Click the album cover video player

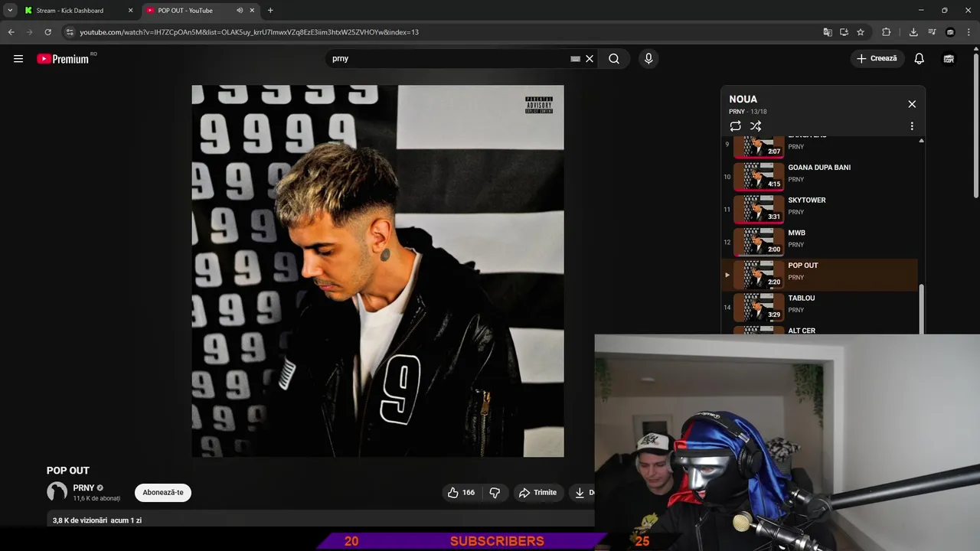pyautogui.click(x=377, y=271)
